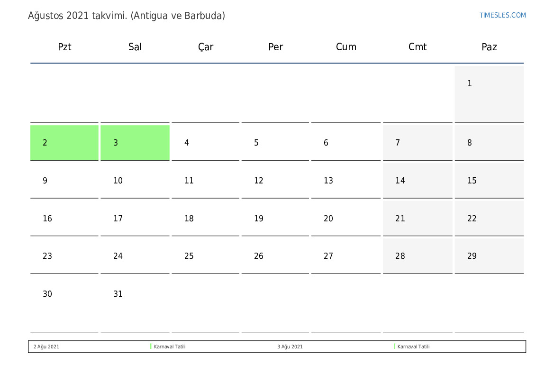
Task: Click the Paz weekday column header
Action: [489, 47]
